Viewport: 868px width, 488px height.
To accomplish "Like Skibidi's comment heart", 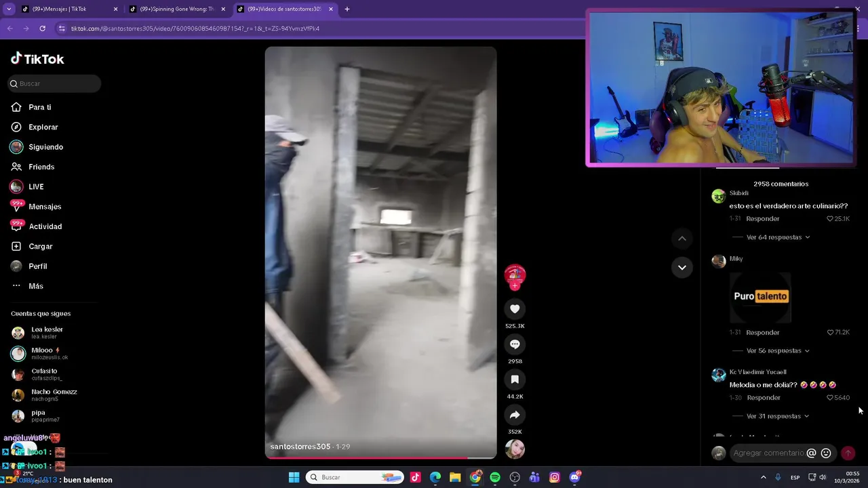I will (x=829, y=219).
